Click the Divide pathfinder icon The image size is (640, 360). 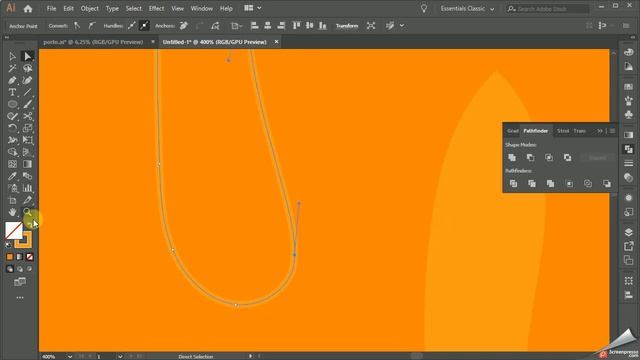point(513,184)
